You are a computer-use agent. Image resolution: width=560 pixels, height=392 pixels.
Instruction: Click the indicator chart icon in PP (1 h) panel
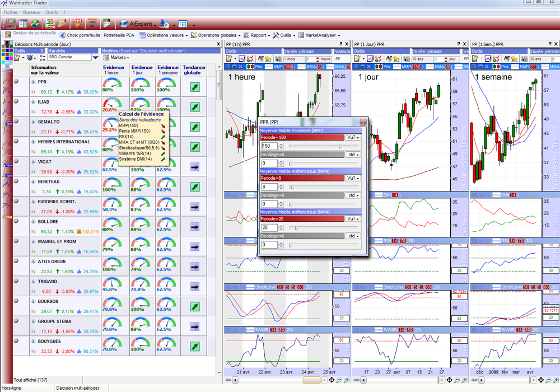[x=242, y=59]
